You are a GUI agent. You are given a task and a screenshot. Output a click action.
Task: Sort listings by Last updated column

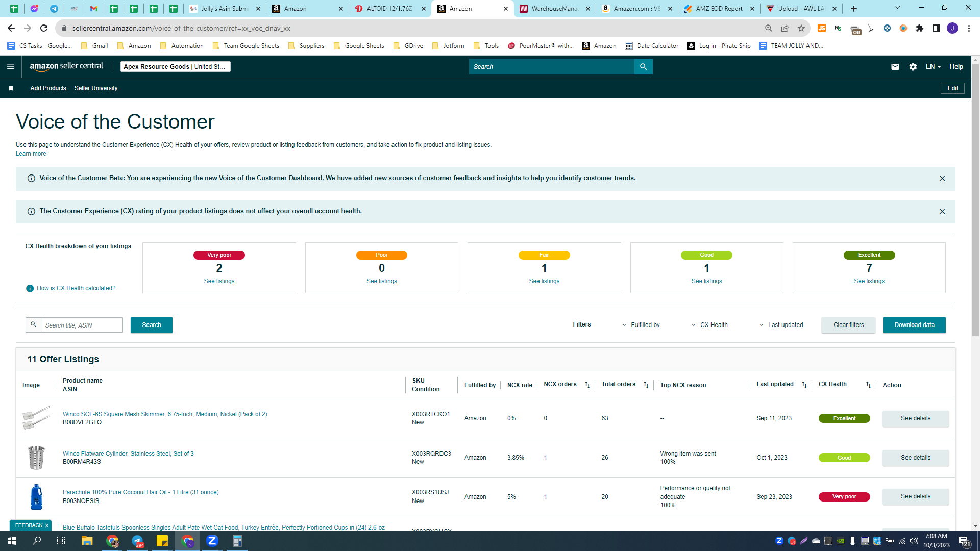click(x=804, y=385)
